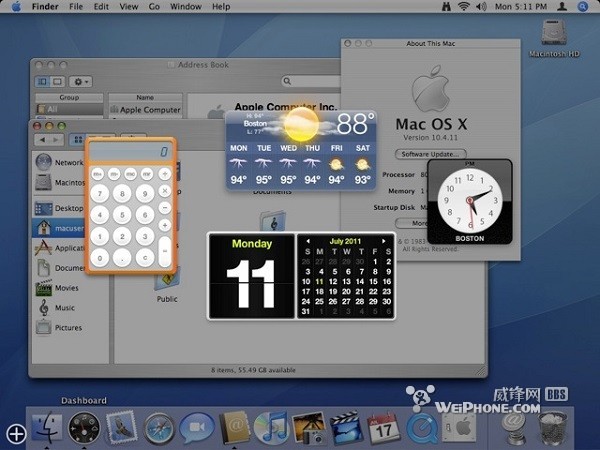600x450 pixels.
Task: Open Spotlight search in the menu bar
Action: pos(583,7)
